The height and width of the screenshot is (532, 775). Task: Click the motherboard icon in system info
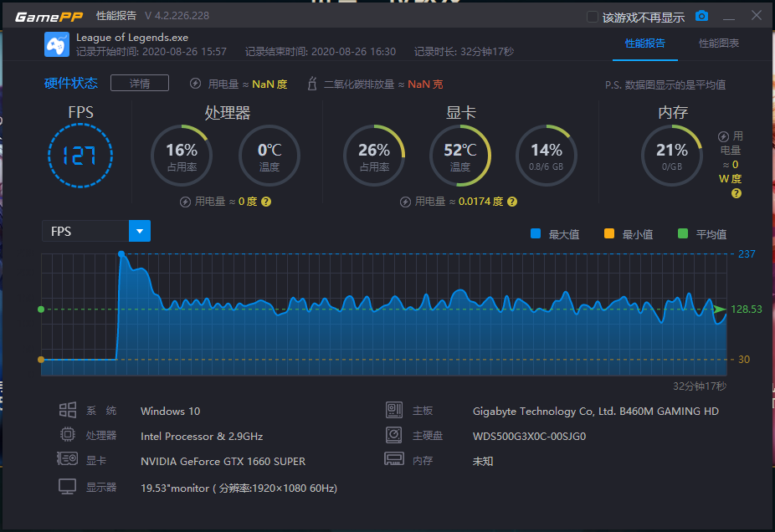(394, 410)
